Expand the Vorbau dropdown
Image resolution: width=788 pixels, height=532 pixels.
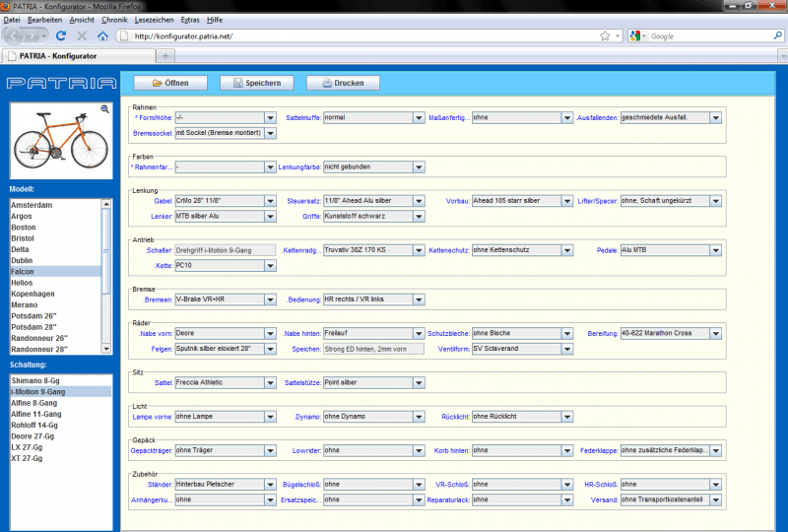point(567,201)
